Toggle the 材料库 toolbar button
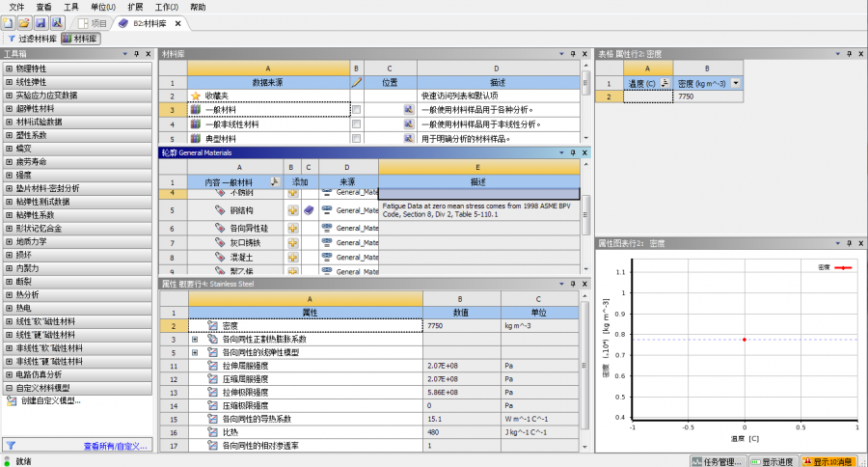Image resolution: width=868 pixels, height=467 pixels. (x=81, y=39)
